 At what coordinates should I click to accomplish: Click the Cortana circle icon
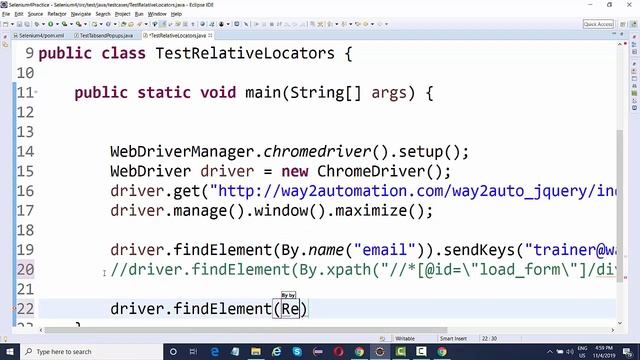(x=173, y=351)
